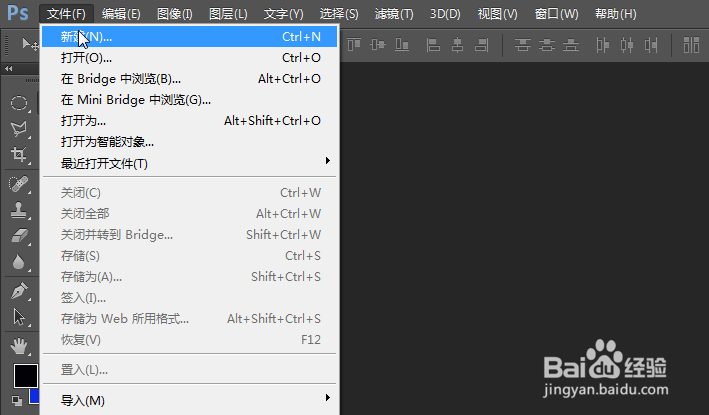Collapse the tools panel with double arrows

point(9,68)
